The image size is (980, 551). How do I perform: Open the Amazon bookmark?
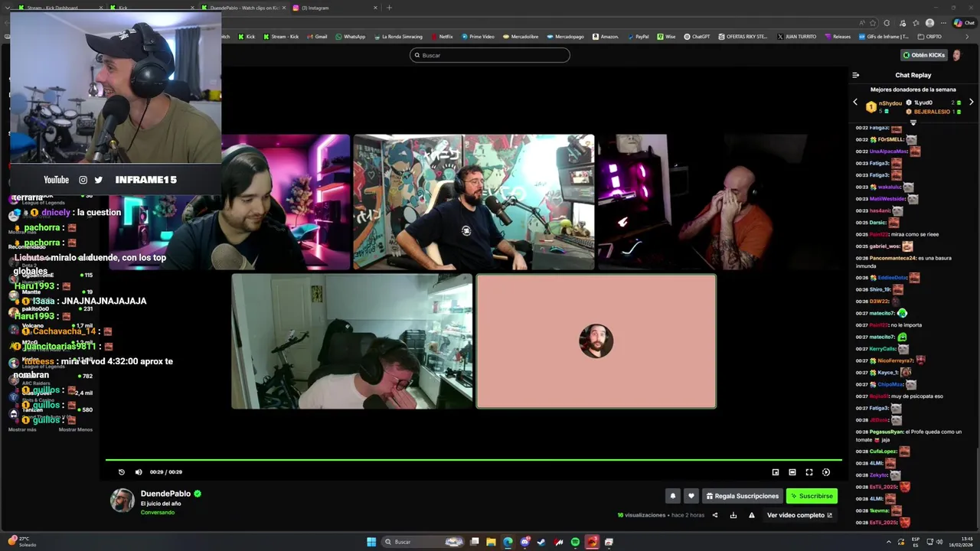click(606, 37)
